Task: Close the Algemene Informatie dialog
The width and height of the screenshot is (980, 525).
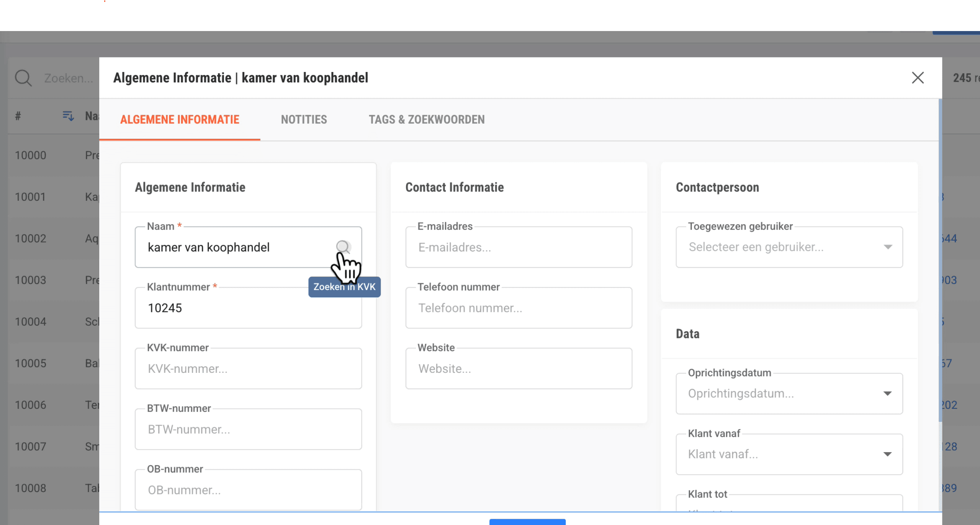Action: tap(918, 78)
